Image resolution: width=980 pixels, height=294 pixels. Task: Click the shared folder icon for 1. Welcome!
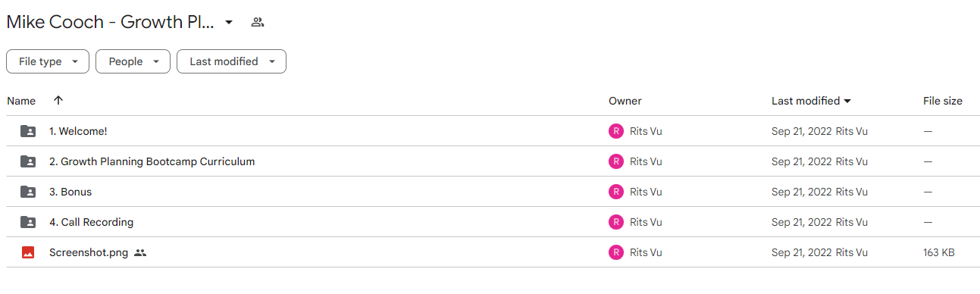click(x=28, y=131)
